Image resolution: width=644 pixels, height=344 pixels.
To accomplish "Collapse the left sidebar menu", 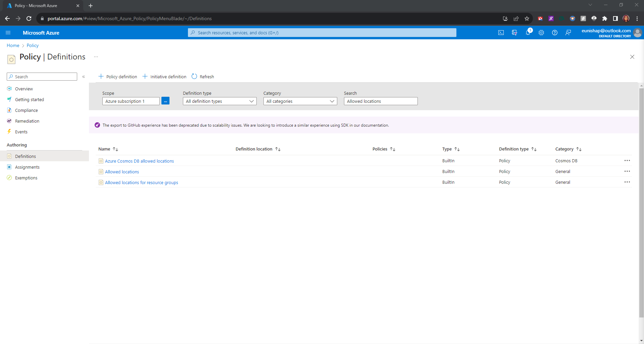I will click(x=84, y=77).
